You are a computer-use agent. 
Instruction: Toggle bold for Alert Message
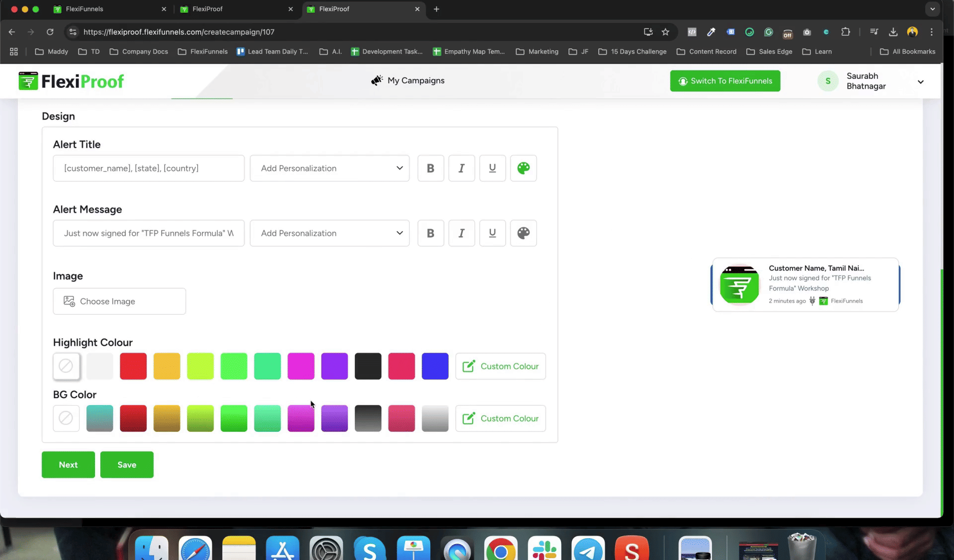click(430, 233)
